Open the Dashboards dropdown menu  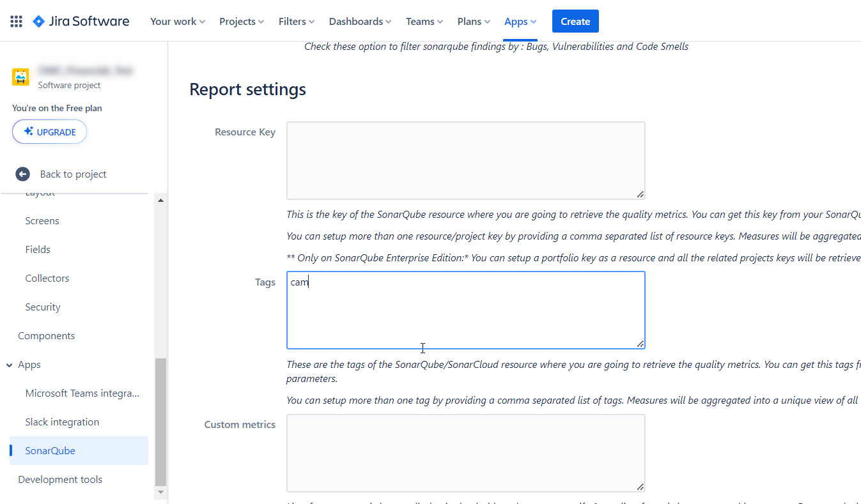coord(361,21)
